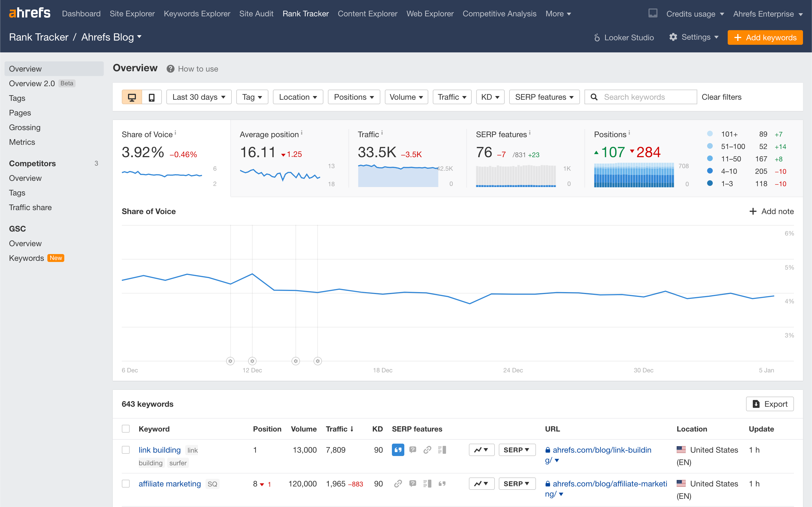812x507 pixels.
Task: Open SERP dropdown for affiliate marketing row
Action: click(517, 484)
